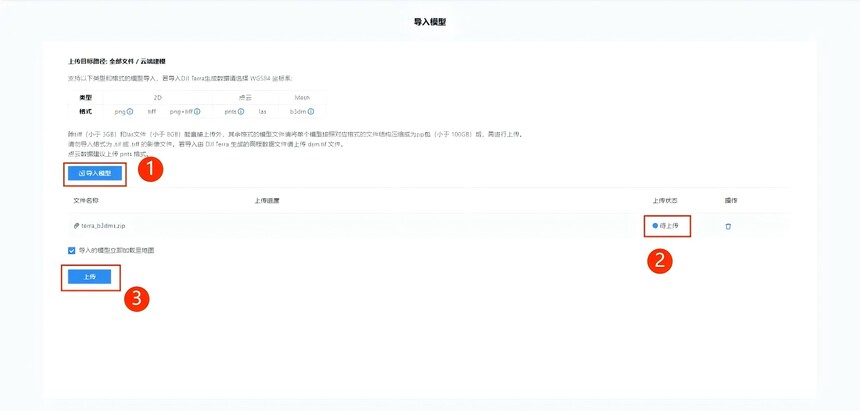
Task: Click the tiff format cell in table
Action: (152, 111)
